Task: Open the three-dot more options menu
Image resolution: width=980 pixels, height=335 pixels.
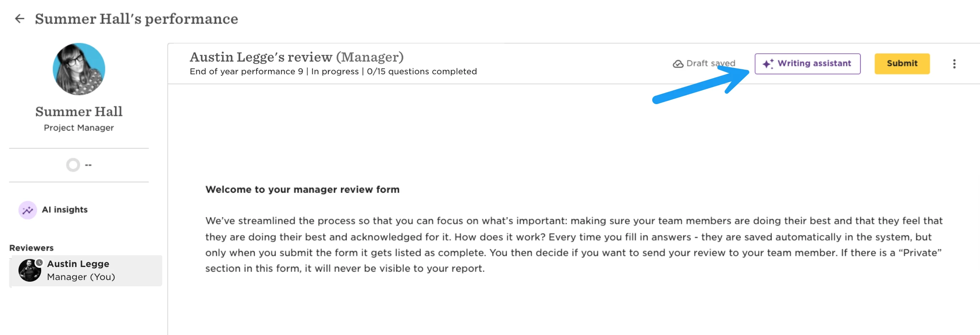Action: 954,64
